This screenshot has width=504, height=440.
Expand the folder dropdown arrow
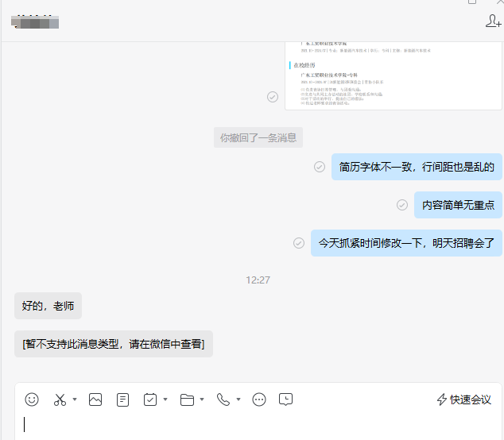[x=202, y=399]
